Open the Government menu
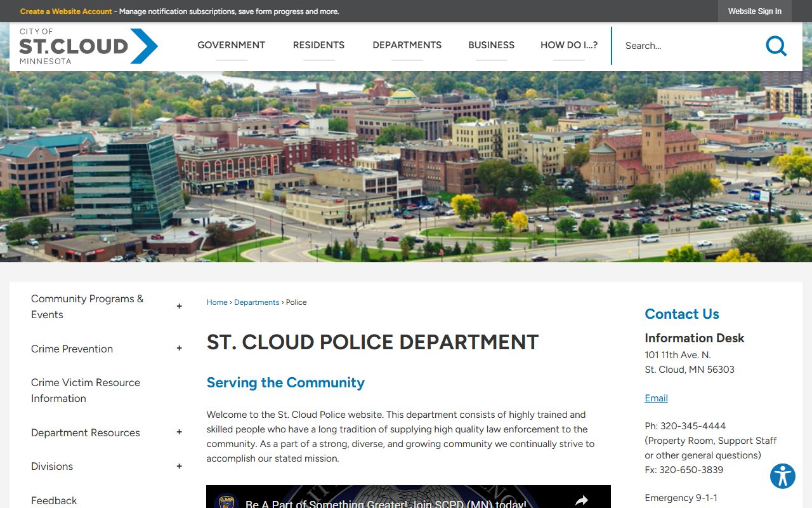This screenshot has width=812, height=508. (x=231, y=45)
